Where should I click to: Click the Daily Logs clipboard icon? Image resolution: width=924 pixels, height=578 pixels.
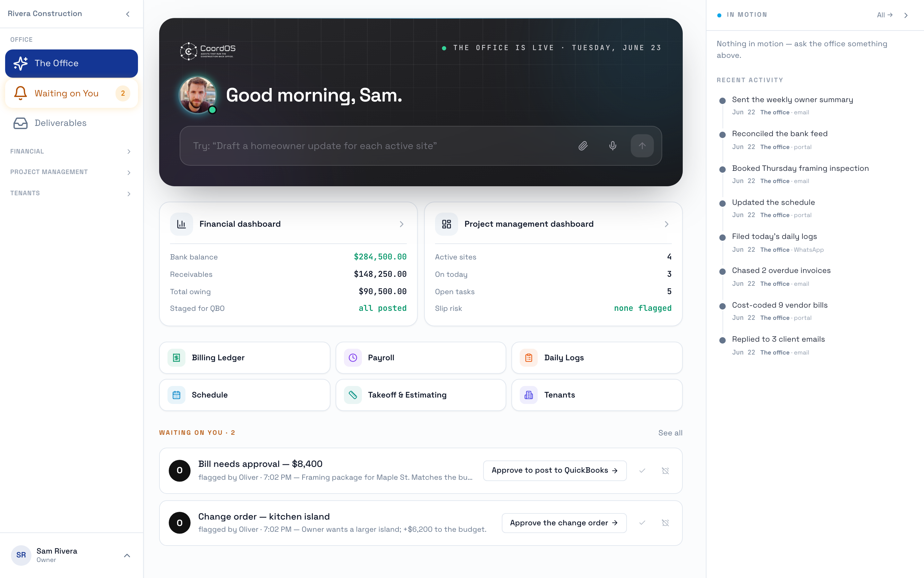[529, 358]
